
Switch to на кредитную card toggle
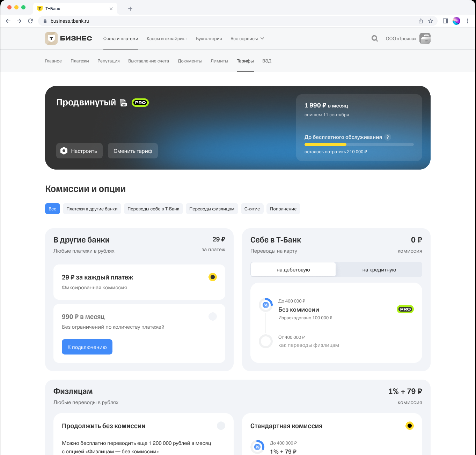pos(379,270)
